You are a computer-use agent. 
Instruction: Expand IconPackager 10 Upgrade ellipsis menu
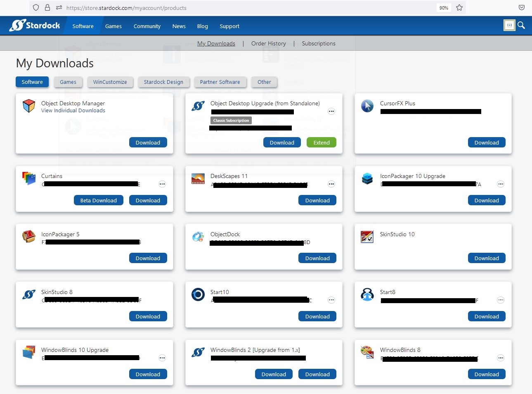[x=501, y=184]
